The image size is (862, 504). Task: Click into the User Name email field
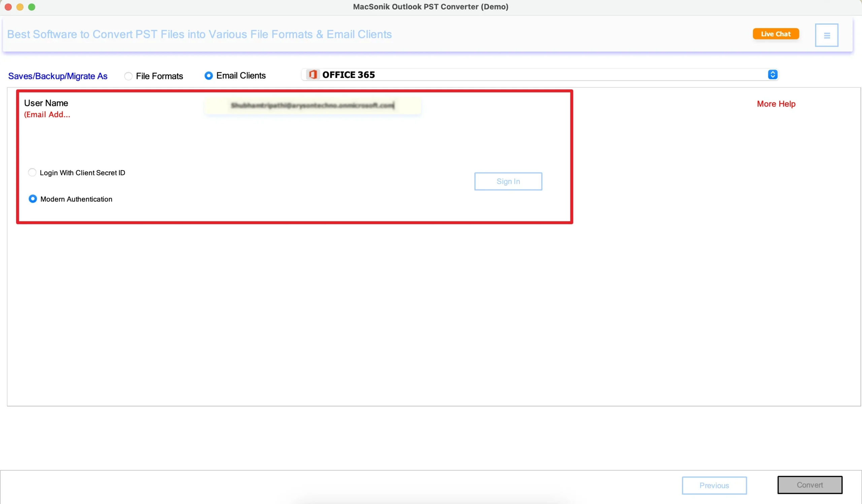pos(312,106)
